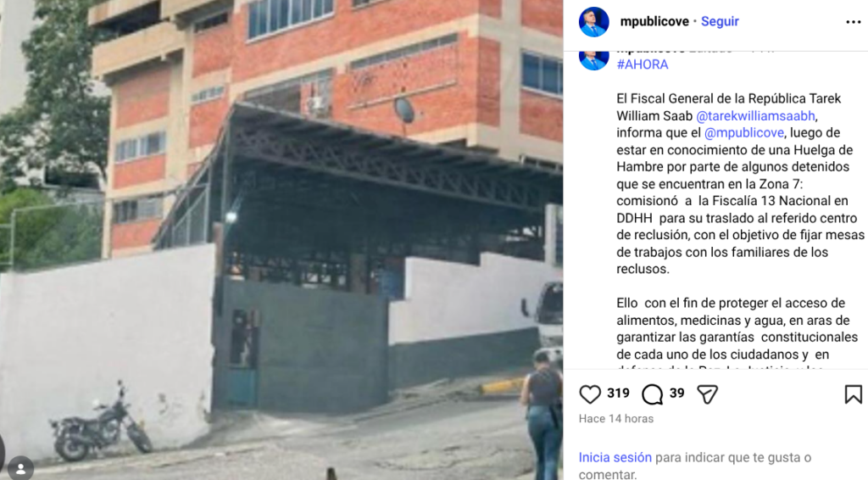Screen dimensions: 868x480
Task: Open mpublicove username in header
Action: (x=654, y=21)
